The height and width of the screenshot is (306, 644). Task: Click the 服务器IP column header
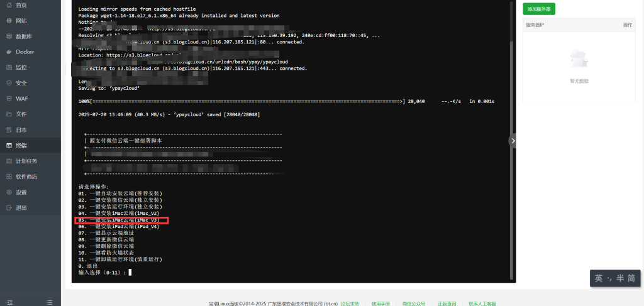[x=535, y=25]
